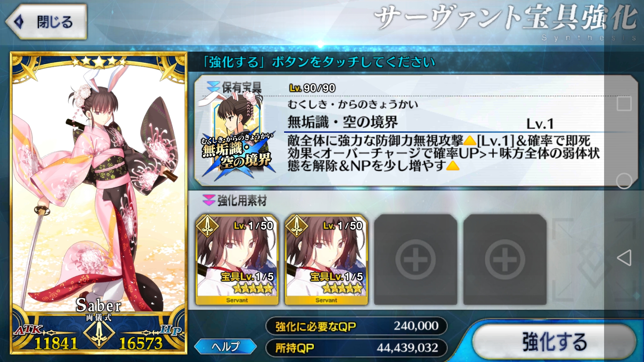
Task: Tap the Android home circle navigation button
Action: coord(624,181)
